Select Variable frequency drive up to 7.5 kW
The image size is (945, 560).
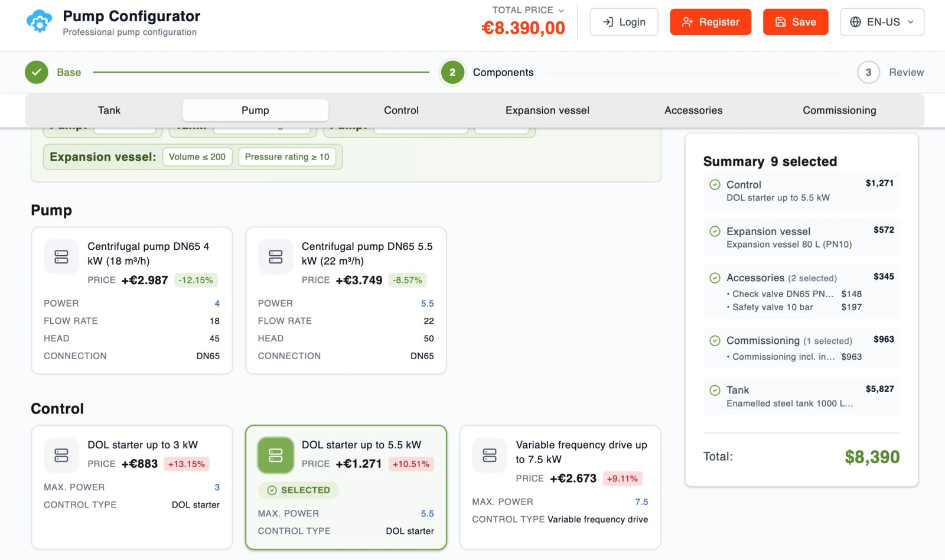tap(560, 487)
